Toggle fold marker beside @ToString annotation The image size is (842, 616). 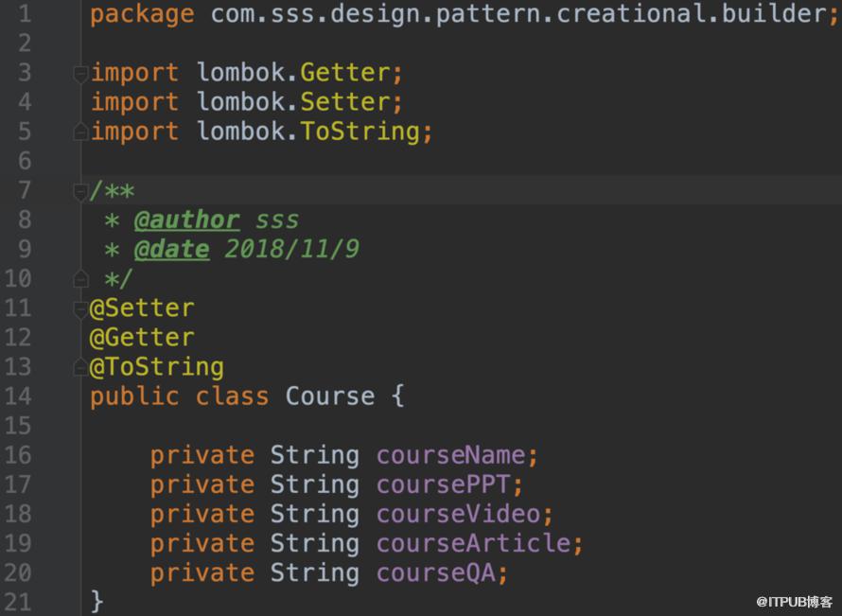click(x=80, y=368)
